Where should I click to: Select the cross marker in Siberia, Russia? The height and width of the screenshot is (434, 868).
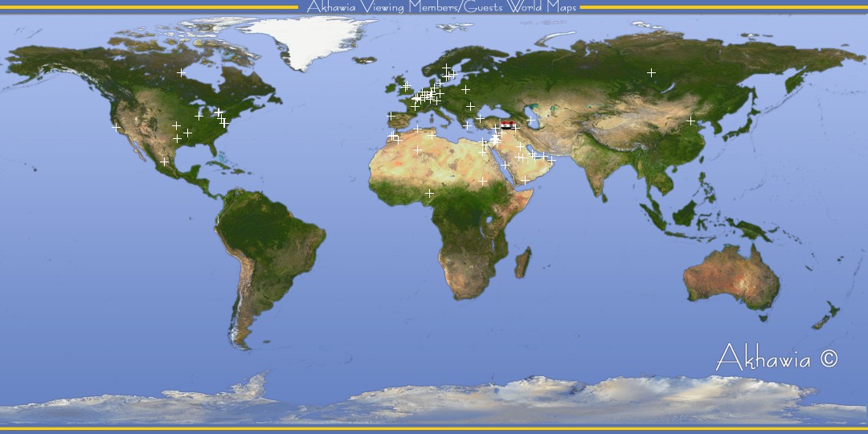click(651, 72)
